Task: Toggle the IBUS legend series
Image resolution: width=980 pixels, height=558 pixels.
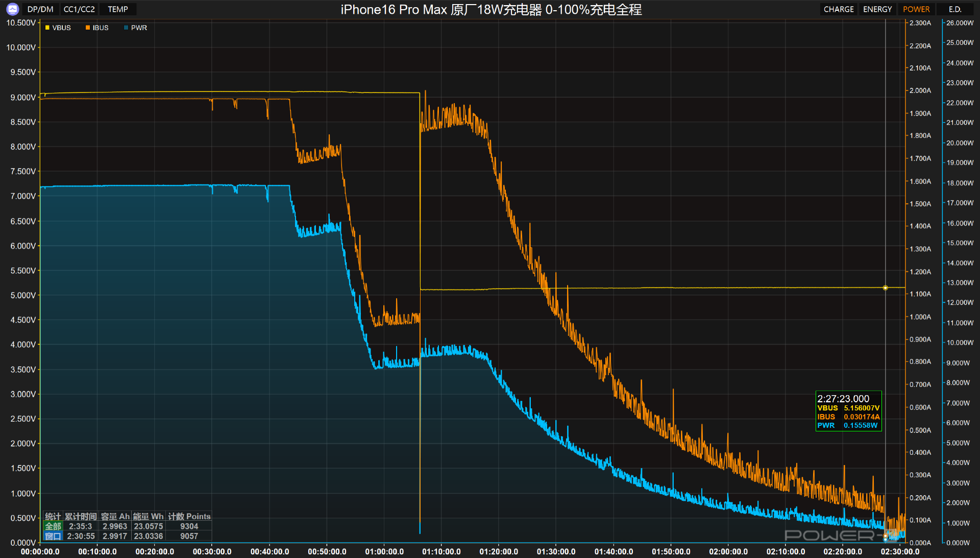Action: (x=100, y=28)
